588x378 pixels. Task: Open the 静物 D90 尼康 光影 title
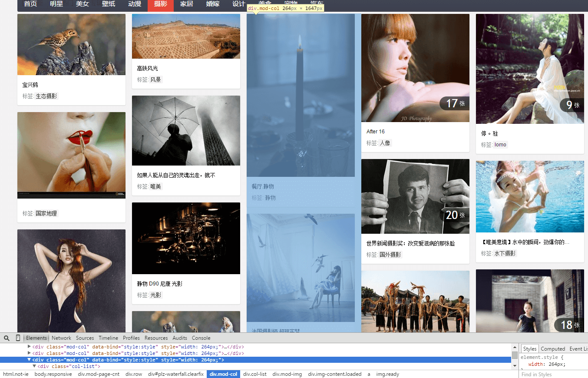click(x=159, y=284)
